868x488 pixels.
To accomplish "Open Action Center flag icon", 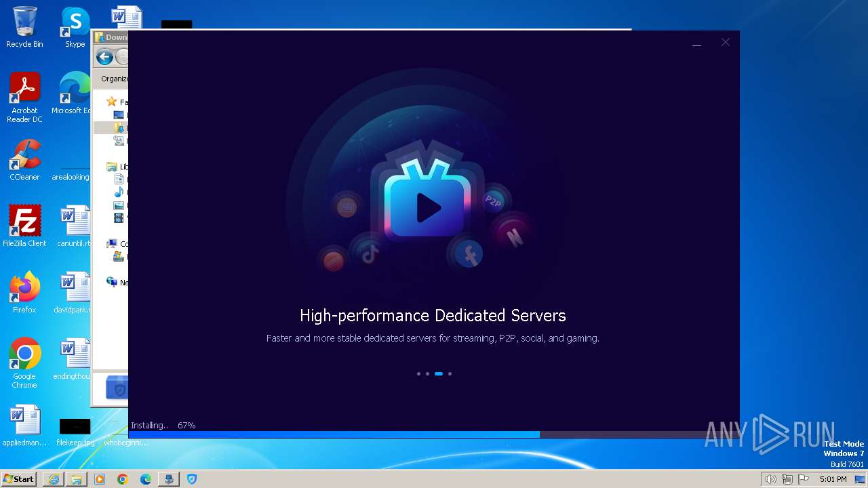I will (804, 479).
